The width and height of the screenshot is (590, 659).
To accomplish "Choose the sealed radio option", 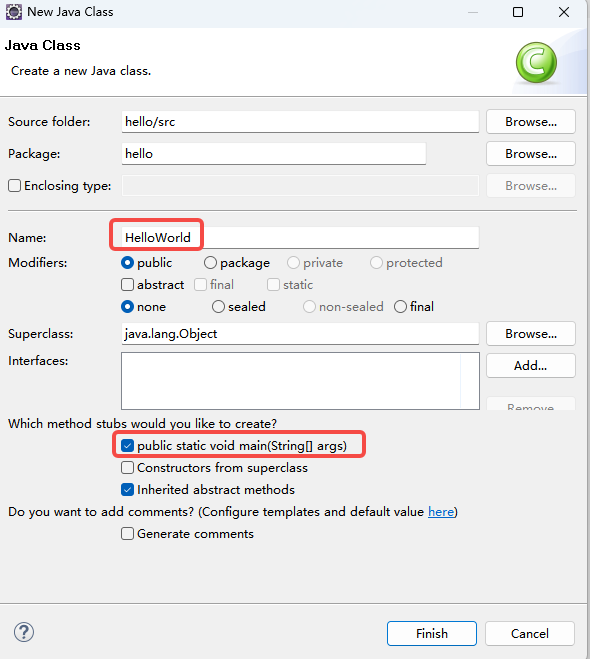I will pyautogui.click(x=218, y=306).
